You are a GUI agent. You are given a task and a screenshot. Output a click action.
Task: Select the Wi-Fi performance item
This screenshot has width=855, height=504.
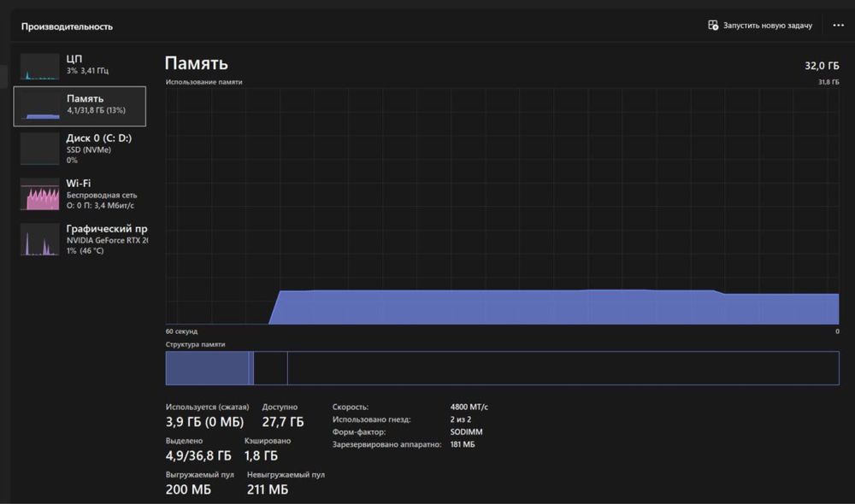(x=80, y=194)
